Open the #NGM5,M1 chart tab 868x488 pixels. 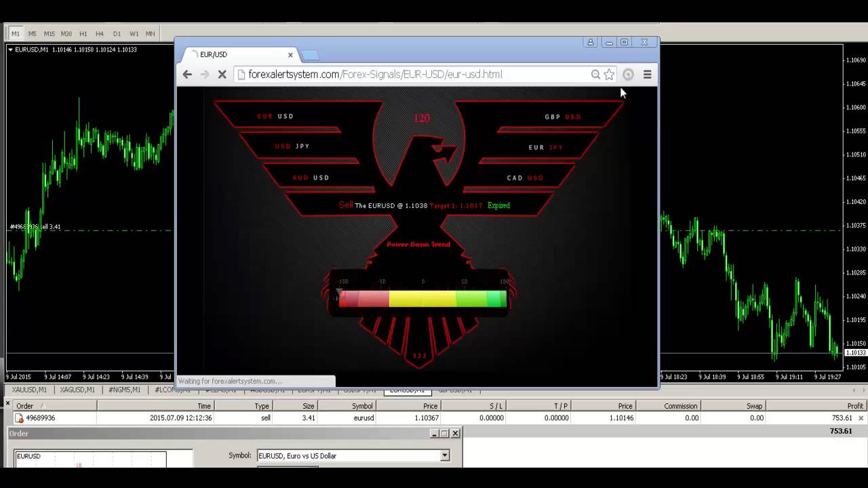coord(124,390)
